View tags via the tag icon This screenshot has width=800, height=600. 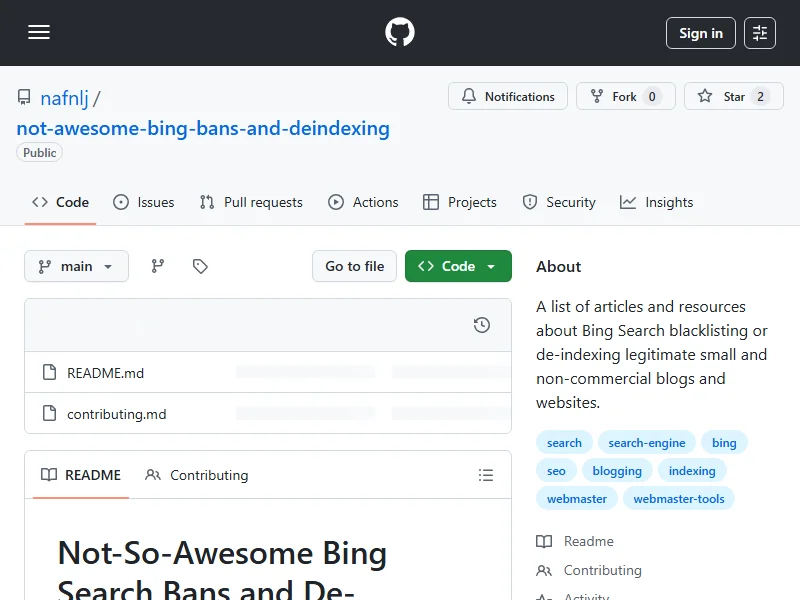point(200,266)
